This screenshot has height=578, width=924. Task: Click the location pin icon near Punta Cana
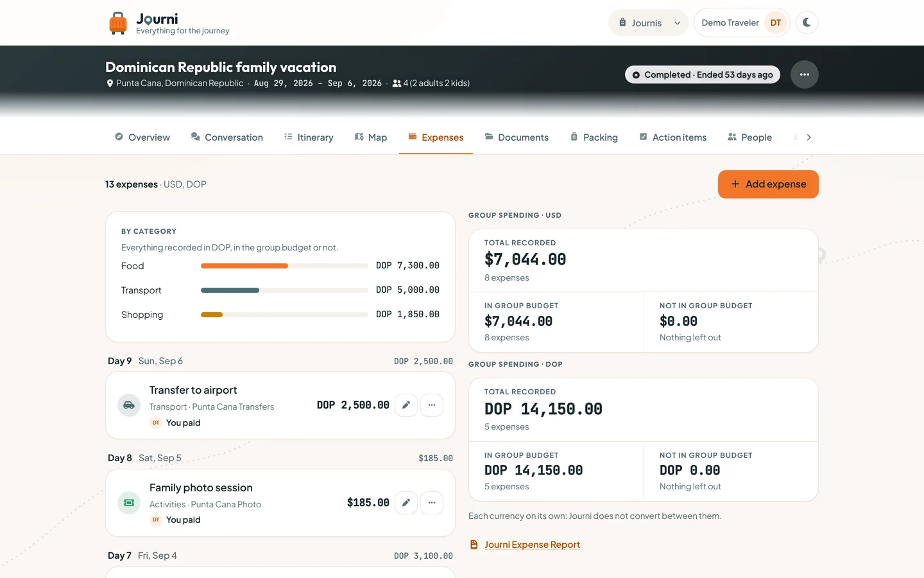(x=110, y=83)
